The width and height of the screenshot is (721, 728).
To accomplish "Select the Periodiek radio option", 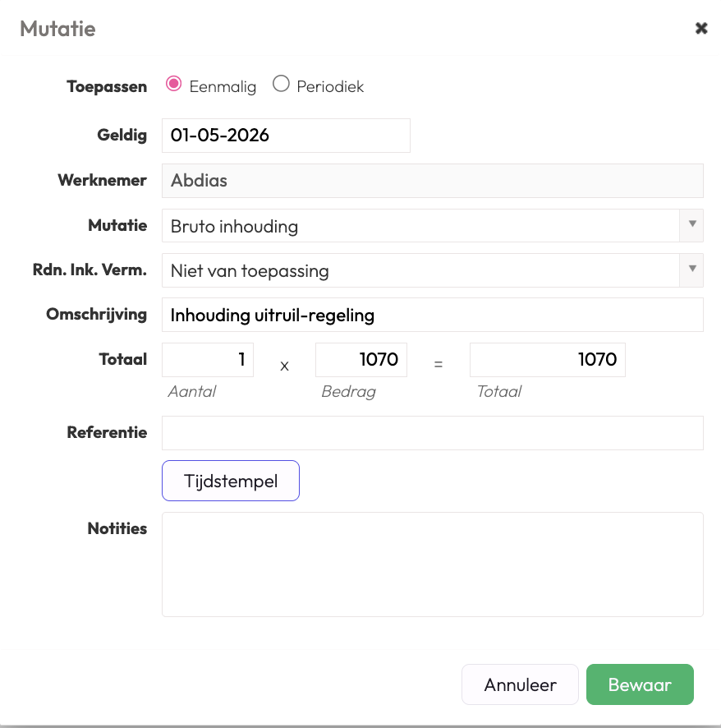I will (281, 84).
